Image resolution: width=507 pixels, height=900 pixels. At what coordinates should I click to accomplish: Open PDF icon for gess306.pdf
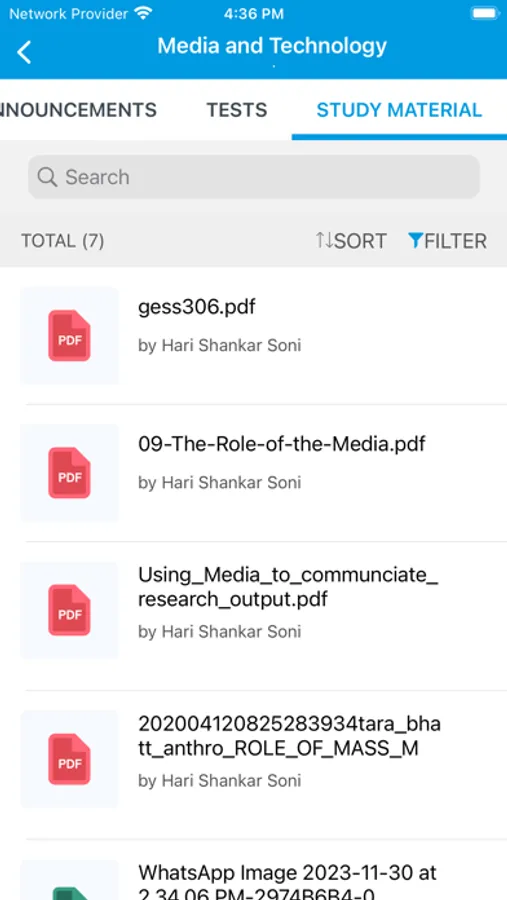tap(69, 336)
